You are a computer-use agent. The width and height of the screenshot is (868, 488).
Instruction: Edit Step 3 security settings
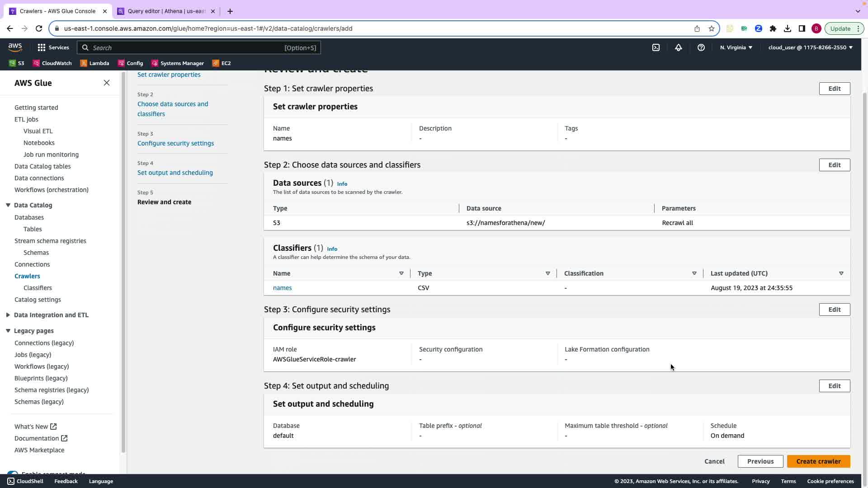[834, 310]
